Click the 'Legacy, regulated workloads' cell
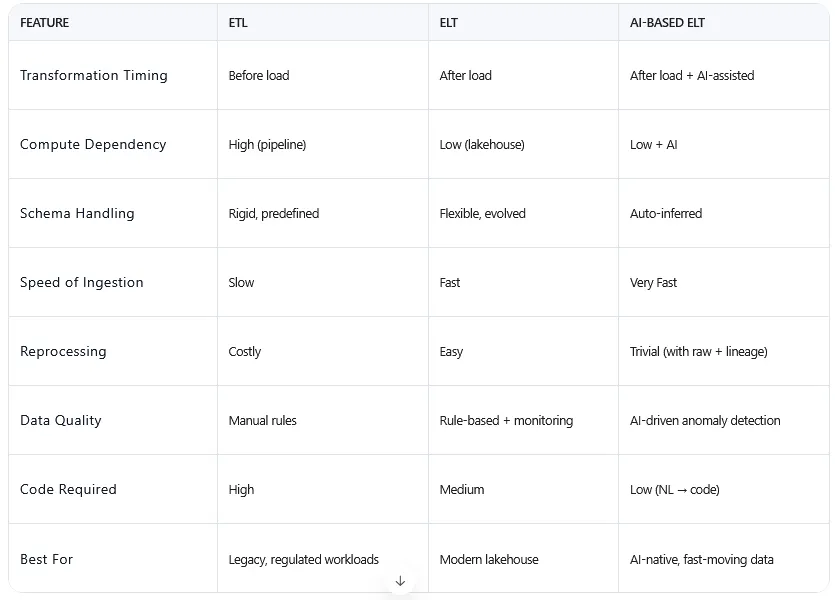This screenshot has height=600, width=835. [304, 560]
